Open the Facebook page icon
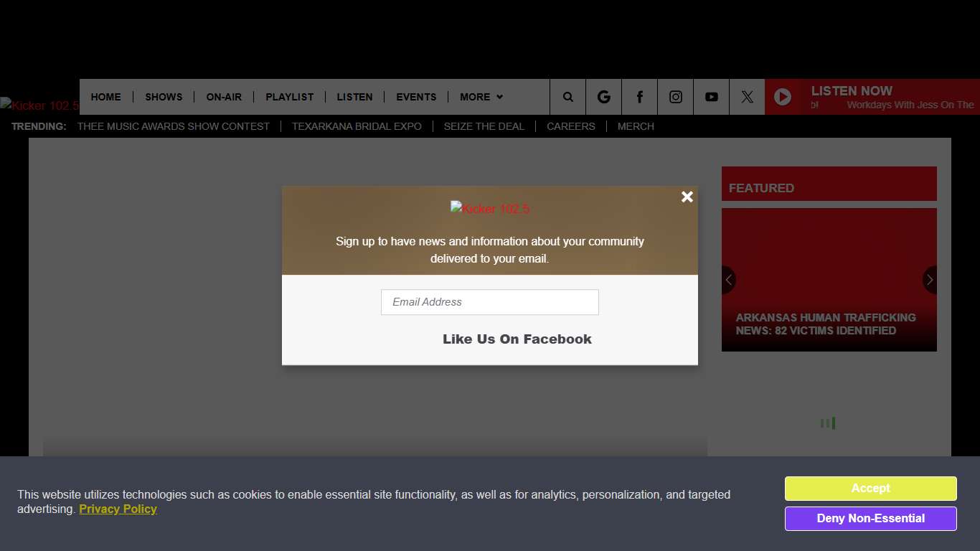Screen dimensions: 980x551 coord(639,97)
